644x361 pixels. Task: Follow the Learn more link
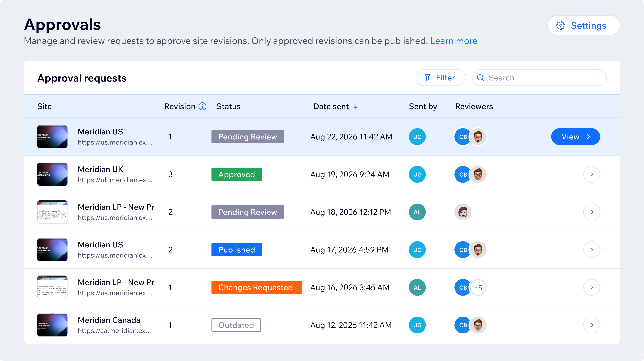[x=454, y=41]
